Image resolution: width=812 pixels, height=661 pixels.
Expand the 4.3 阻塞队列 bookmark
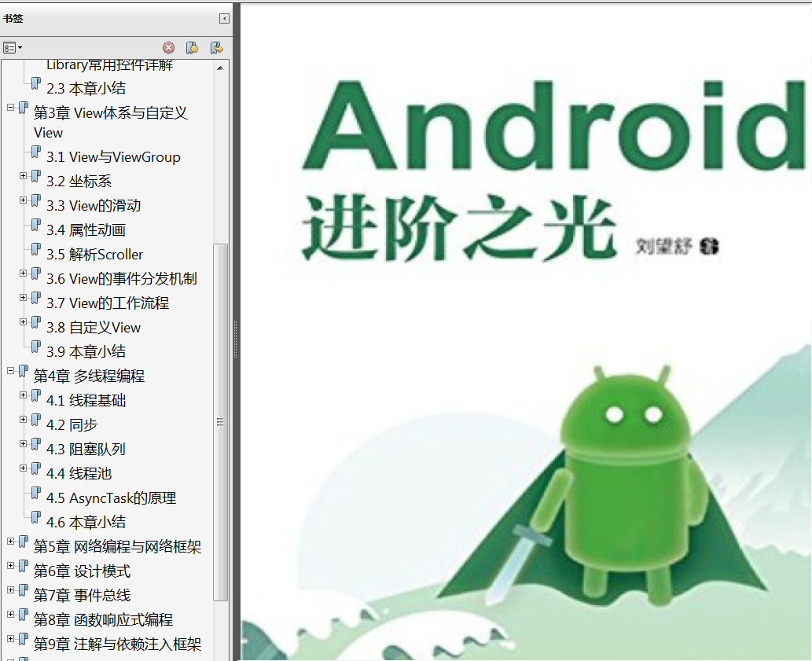(x=24, y=443)
